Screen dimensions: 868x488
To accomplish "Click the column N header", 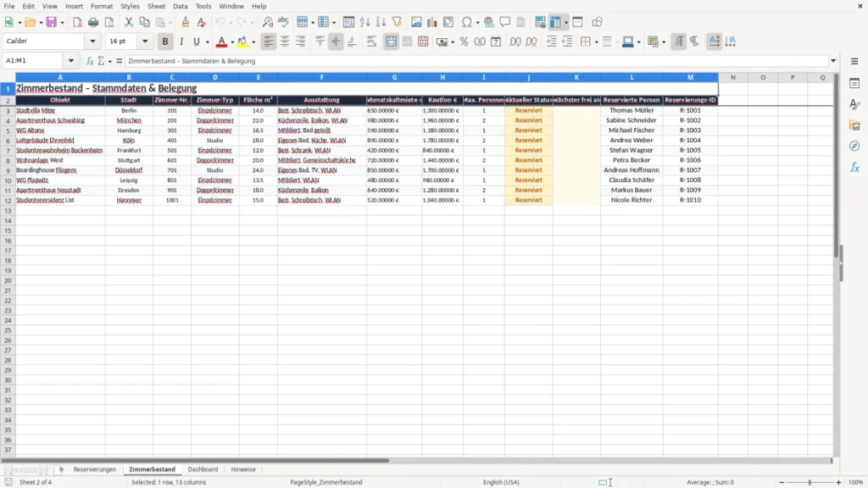I will 733,77.
